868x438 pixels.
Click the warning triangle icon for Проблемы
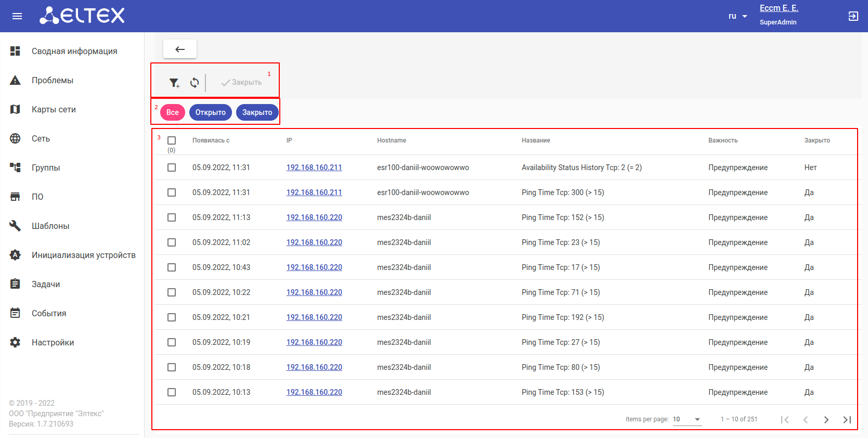coord(15,80)
